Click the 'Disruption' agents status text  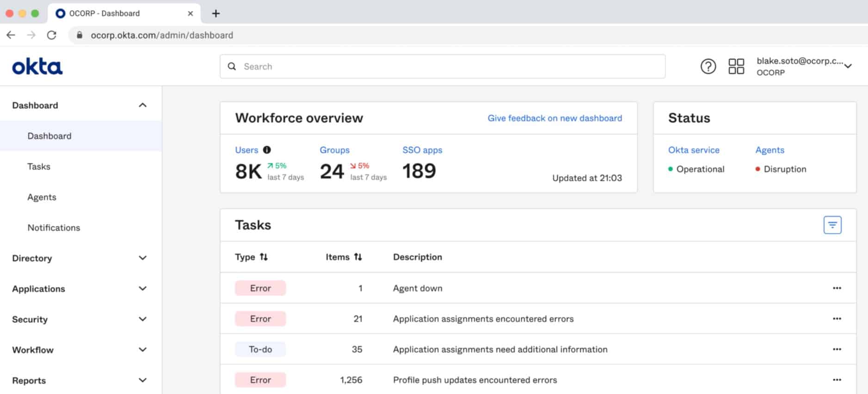pos(785,169)
